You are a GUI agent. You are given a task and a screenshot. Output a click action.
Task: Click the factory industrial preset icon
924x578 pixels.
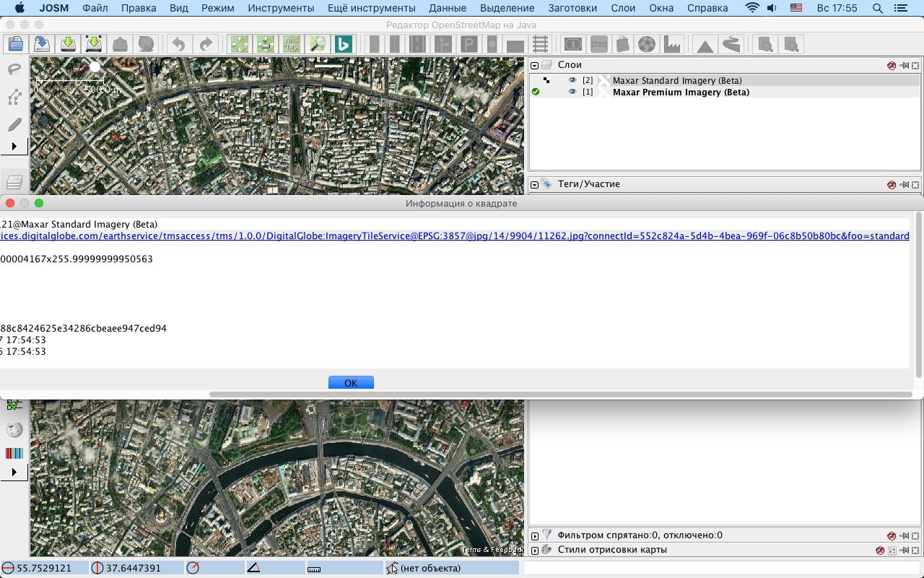672,44
